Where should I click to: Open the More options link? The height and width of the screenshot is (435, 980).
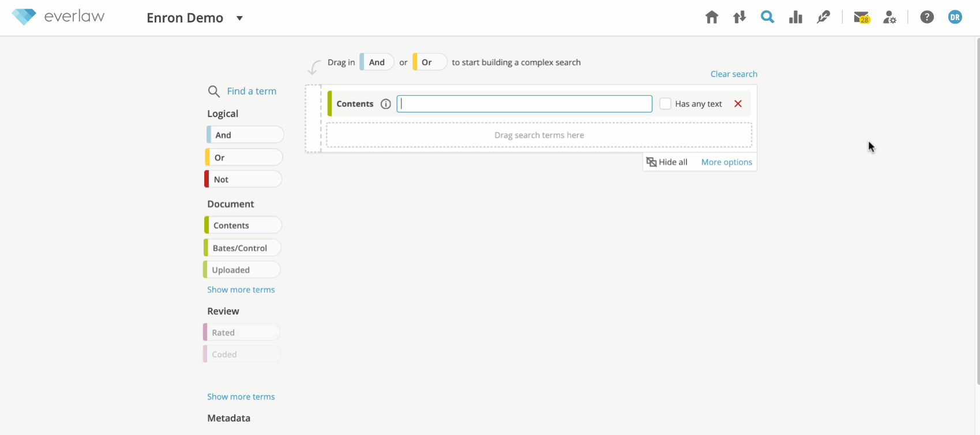click(726, 162)
